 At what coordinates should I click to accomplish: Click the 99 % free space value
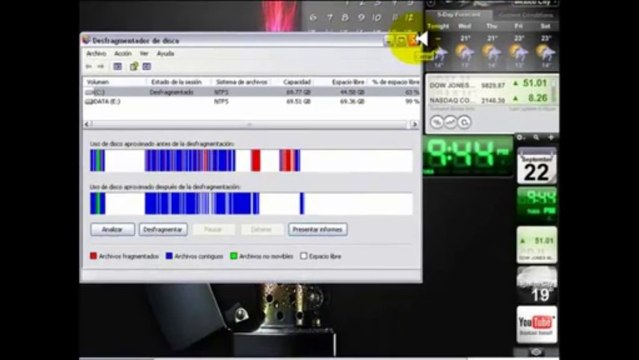412,102
